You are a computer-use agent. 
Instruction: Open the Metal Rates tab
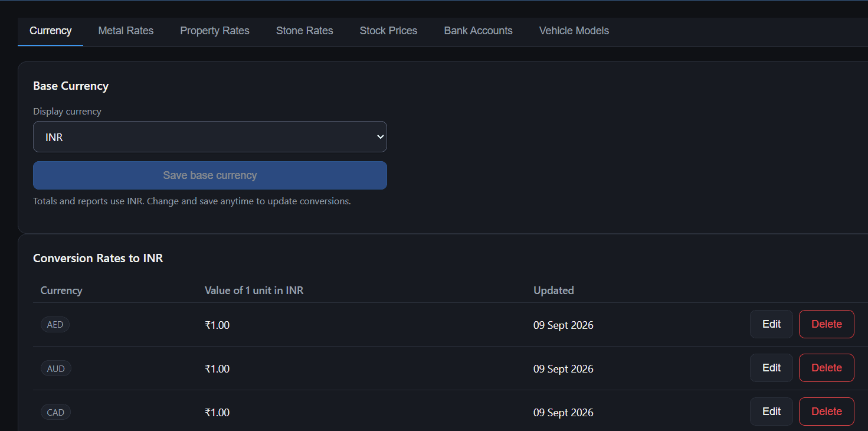tap(126, 31)
